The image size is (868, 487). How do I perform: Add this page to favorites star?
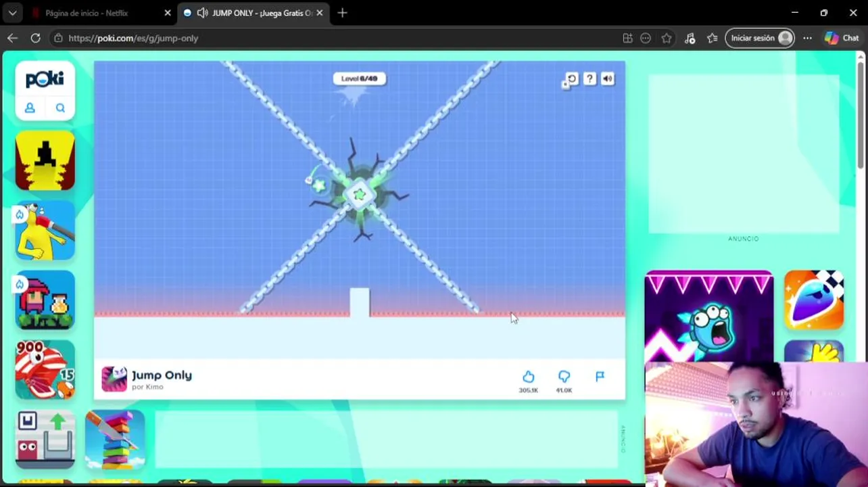[667, 38]
